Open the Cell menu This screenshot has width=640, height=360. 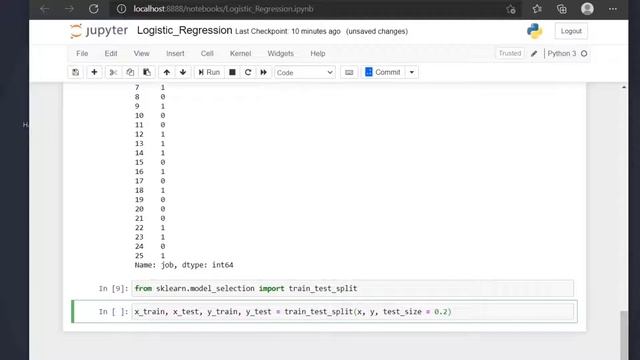[207, 53]
